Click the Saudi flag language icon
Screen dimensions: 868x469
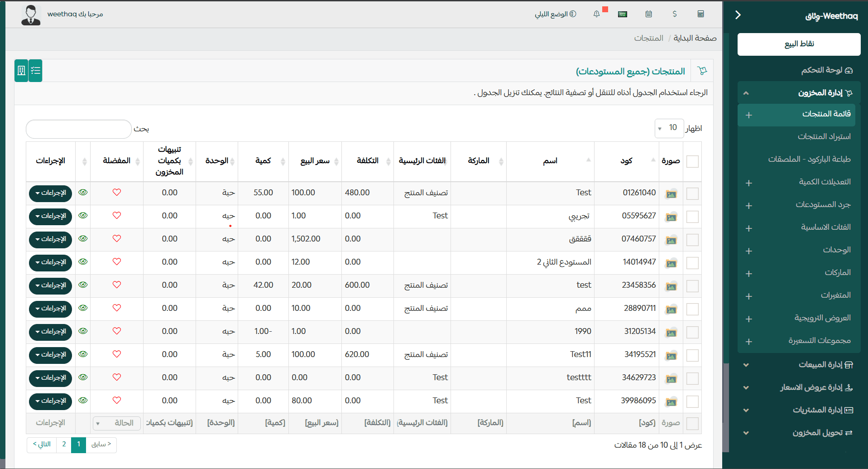tap(622, 14)
